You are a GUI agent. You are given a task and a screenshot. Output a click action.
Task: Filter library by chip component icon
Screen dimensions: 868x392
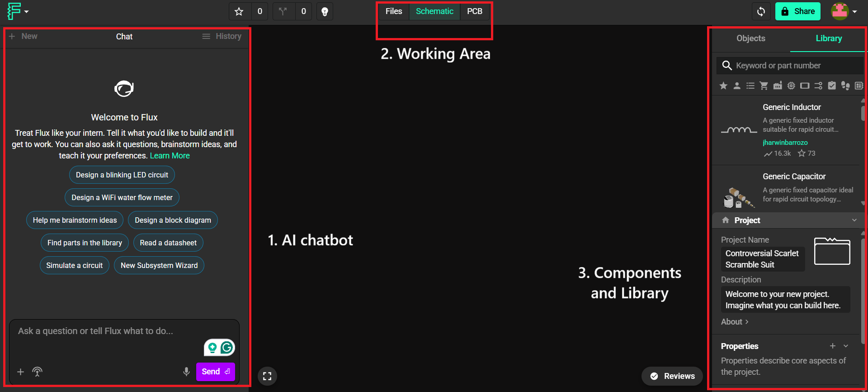(x=791, y=86)
